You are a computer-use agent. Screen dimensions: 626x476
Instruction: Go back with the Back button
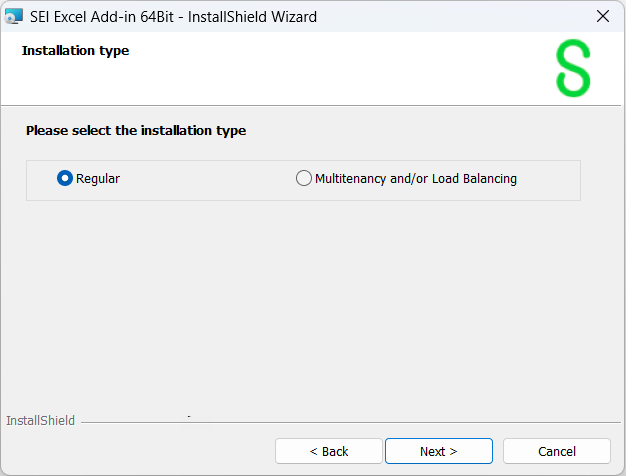point(329,451)
